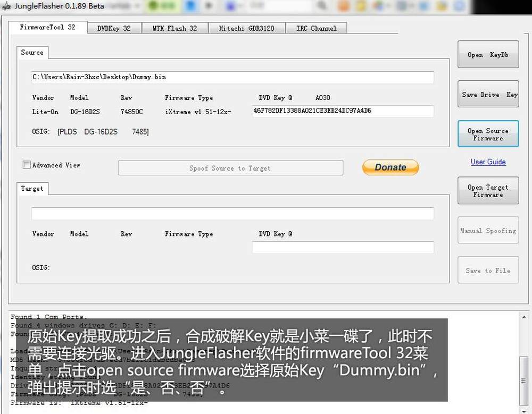Viewport: 532px width, 414px height.
Task: Click the source firmware type 'iXtreme v1.51-12x-'
Action: click(x=198, y=112)
